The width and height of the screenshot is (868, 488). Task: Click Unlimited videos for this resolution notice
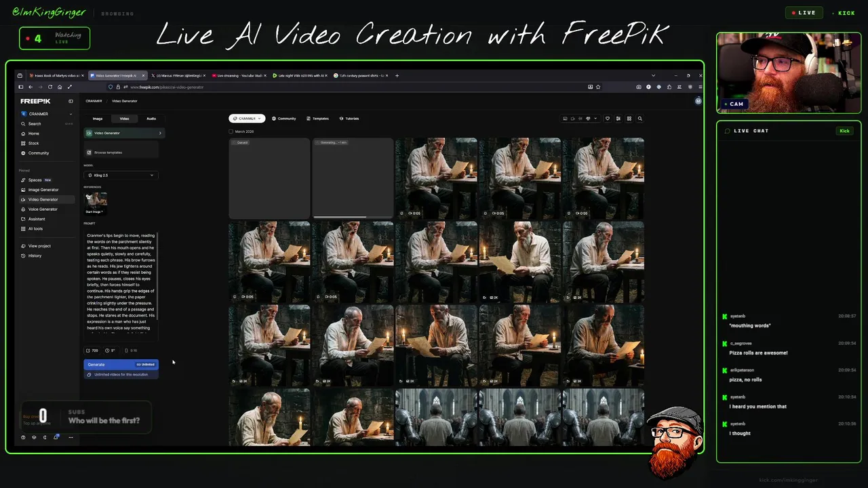click(x=121, y=375)
